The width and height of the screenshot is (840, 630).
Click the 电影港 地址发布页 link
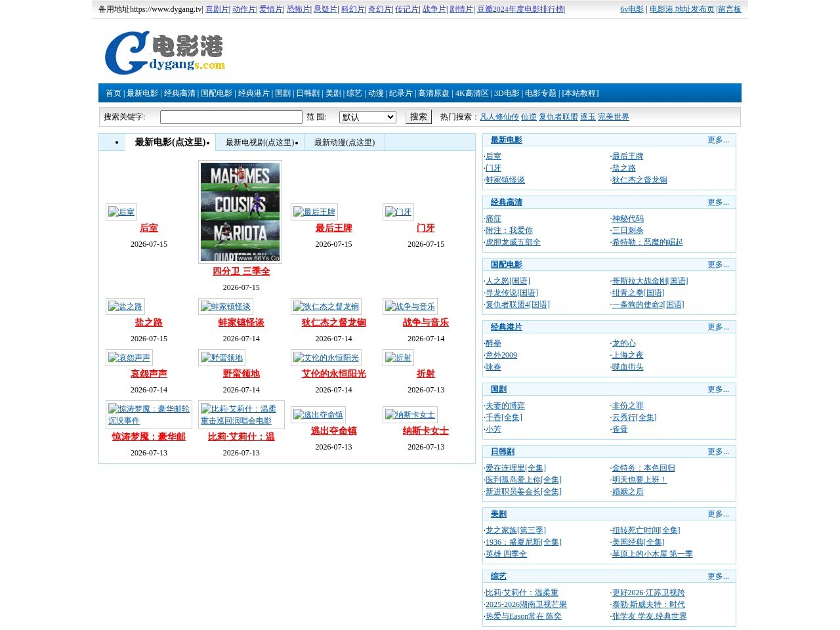click(x=682, y=9)
